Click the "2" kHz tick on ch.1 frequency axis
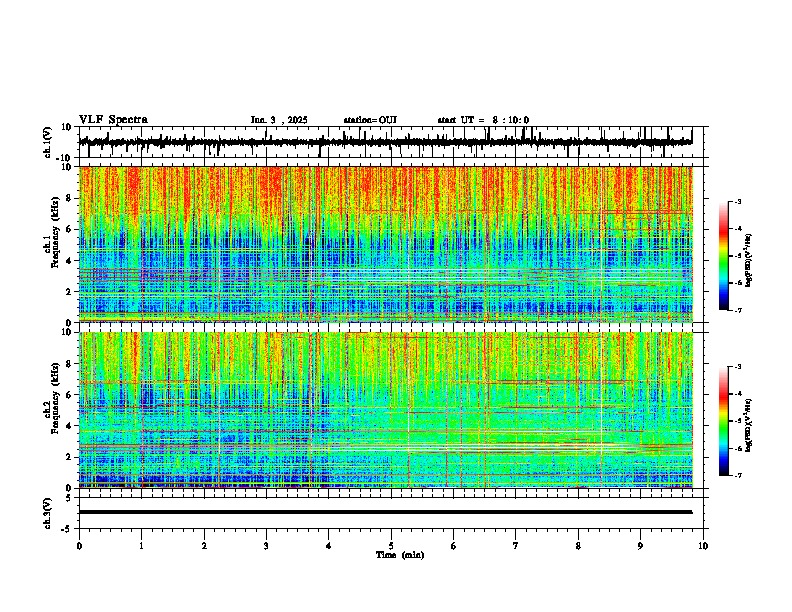792x612 pixels. 69,291
